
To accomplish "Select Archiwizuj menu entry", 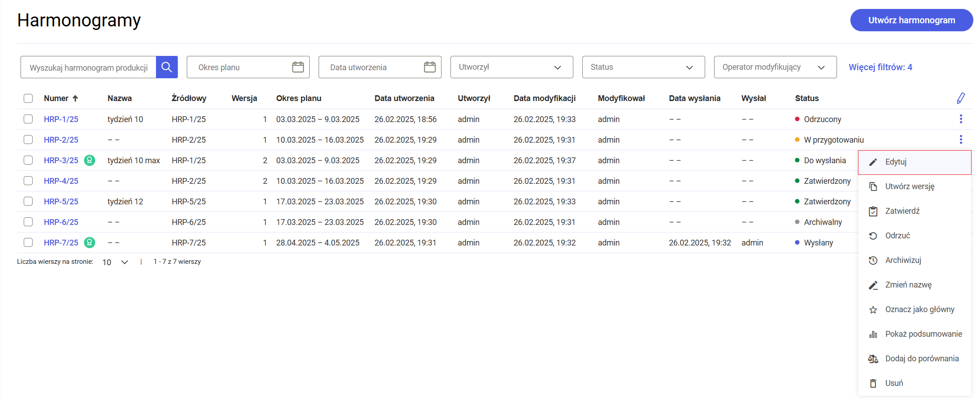I will (914, 260).
